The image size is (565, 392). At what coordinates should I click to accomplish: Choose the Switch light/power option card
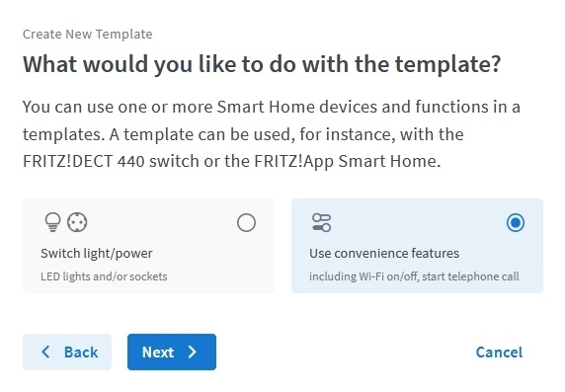[148, 246]
